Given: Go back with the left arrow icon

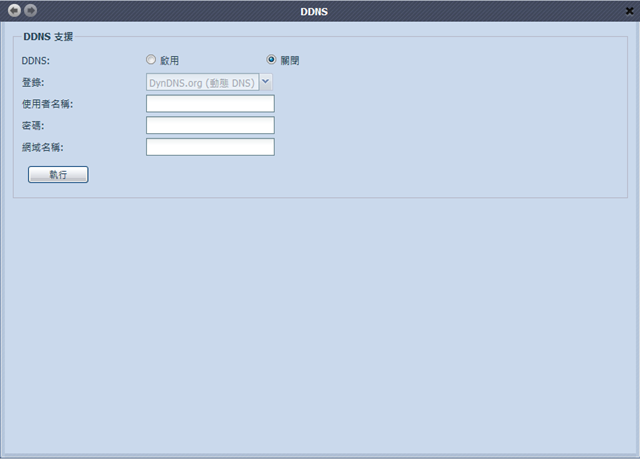Looking at the screenshot, I should (x=14, y=10).
